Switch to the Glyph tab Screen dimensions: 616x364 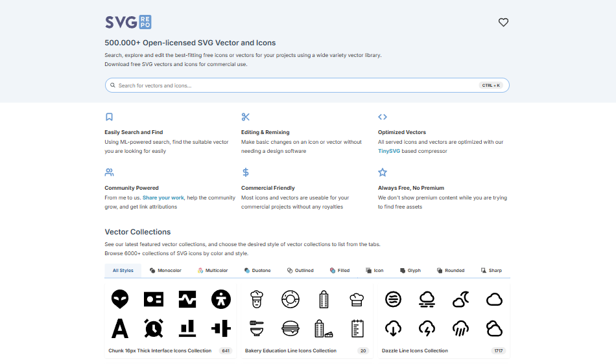coord(410,271)
